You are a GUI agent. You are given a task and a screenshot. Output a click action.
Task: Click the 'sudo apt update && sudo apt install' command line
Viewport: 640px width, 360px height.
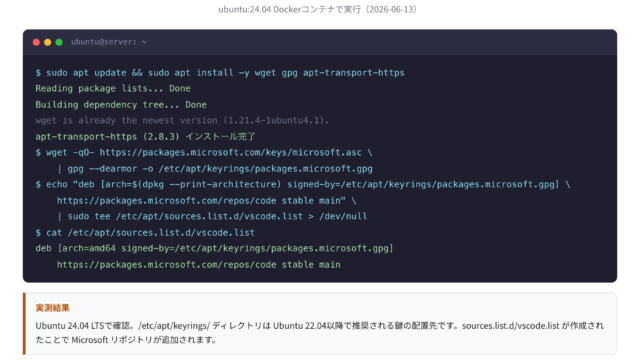pyautogui.click(x=220, y=73)
